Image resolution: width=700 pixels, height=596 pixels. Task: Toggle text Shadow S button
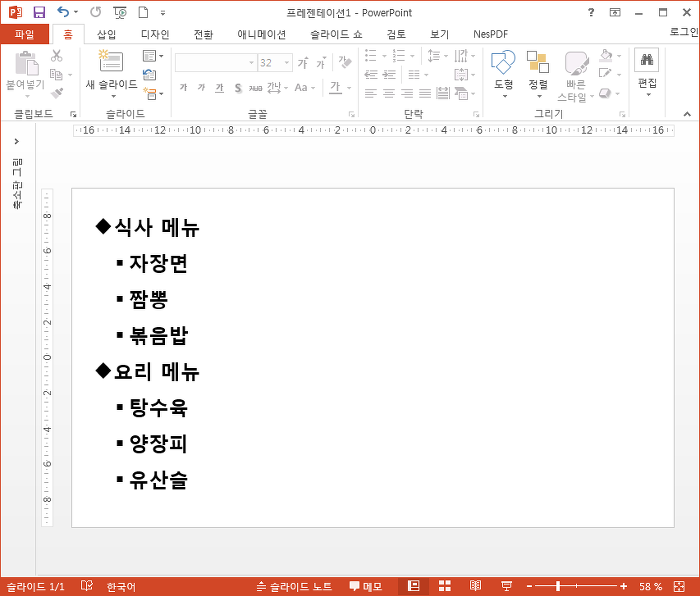[x=238, y=88]
